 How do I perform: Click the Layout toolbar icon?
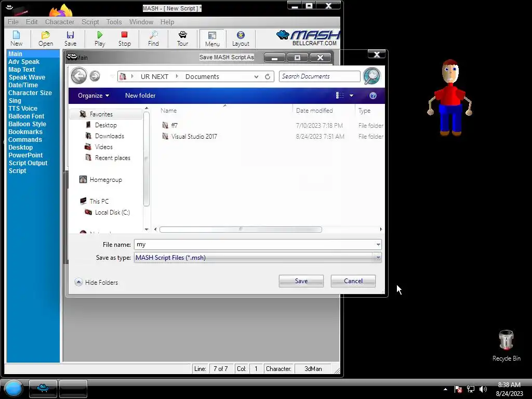coord(241,38)
